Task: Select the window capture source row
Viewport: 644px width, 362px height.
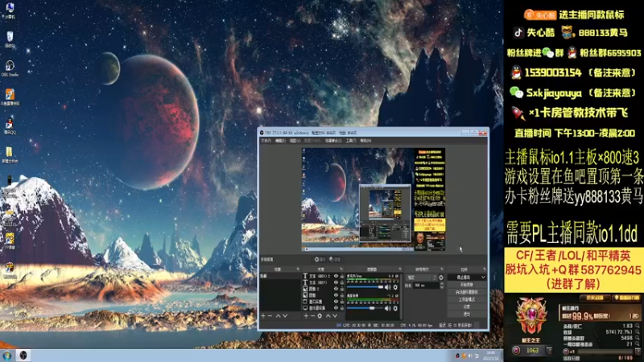Action: click(x=324, y=301)
